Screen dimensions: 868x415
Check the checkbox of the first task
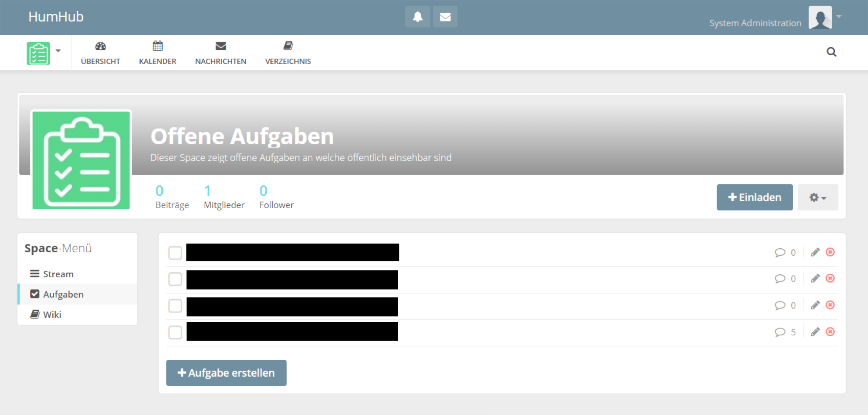tap(175, 253)
